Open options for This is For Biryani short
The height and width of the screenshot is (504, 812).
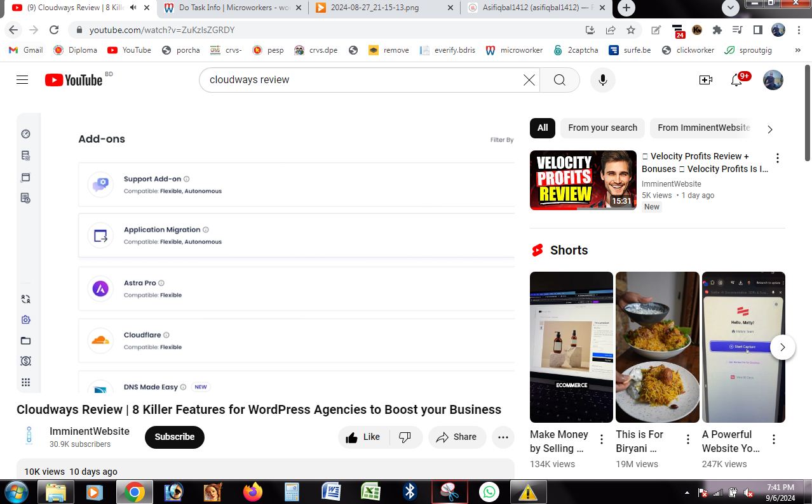[x=687, y=439]
